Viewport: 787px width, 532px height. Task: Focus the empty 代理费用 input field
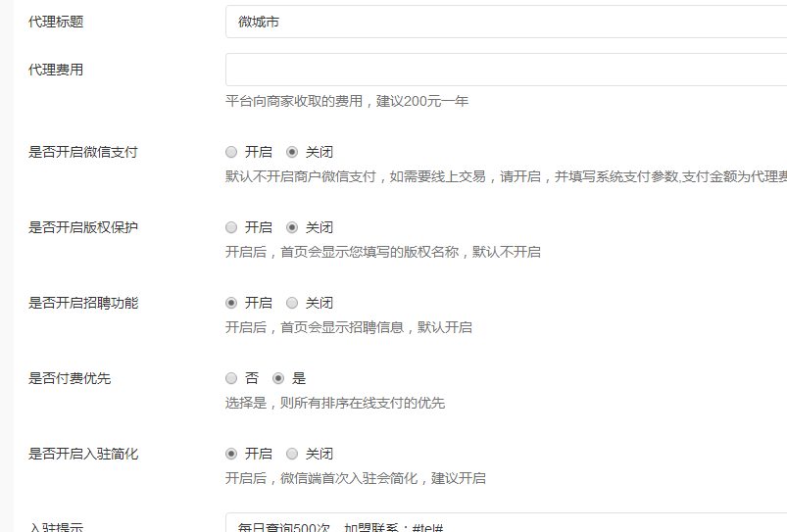tap(505, 70)
